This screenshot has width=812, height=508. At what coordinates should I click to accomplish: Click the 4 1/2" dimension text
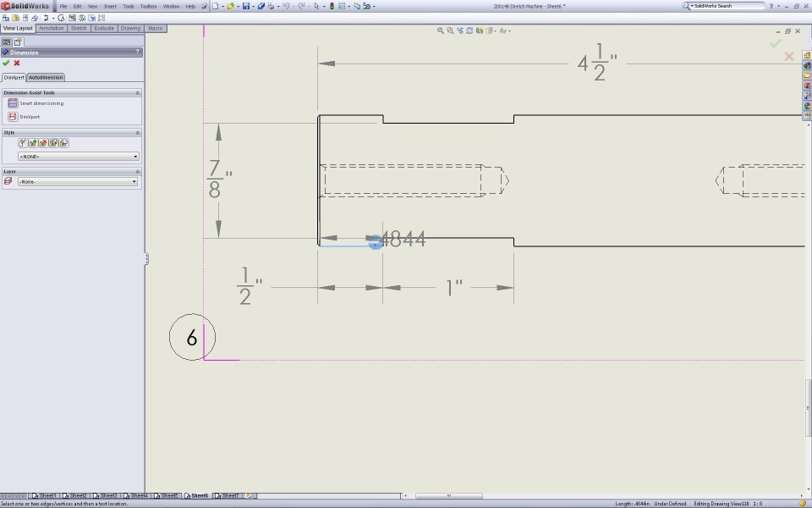tap(597, 63)
